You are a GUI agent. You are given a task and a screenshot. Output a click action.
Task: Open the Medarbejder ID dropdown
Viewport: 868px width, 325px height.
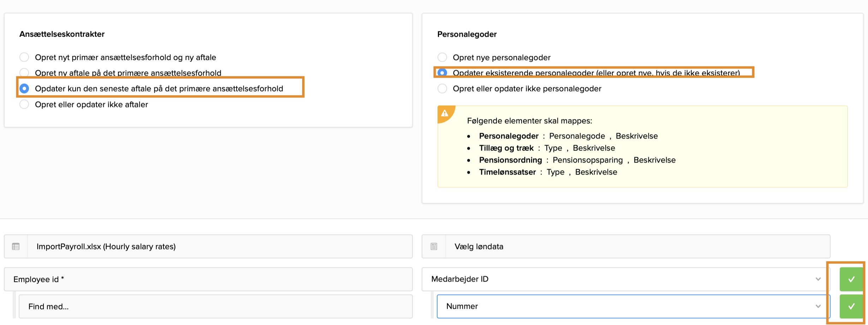pos(625,279)
